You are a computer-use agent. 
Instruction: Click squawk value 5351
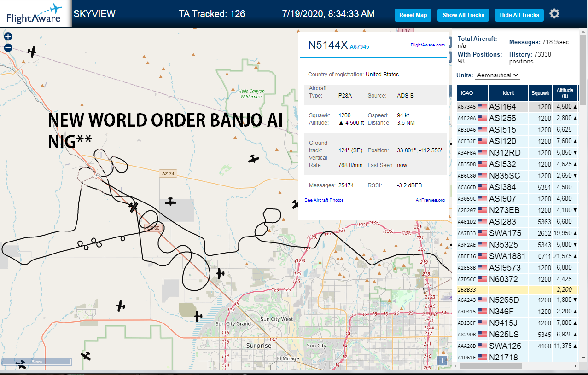pyautogui.click(x=544, y=187)
